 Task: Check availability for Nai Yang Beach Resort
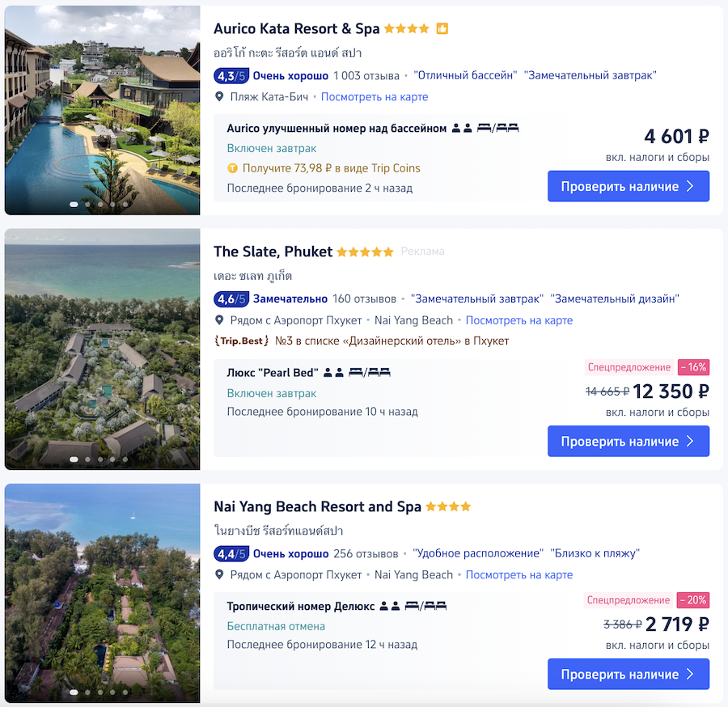628,674
